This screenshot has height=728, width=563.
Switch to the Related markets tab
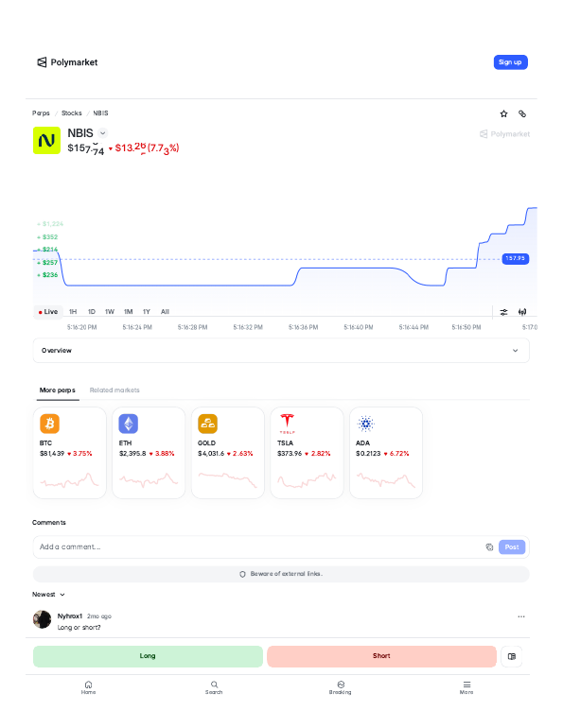coord(114,390)
